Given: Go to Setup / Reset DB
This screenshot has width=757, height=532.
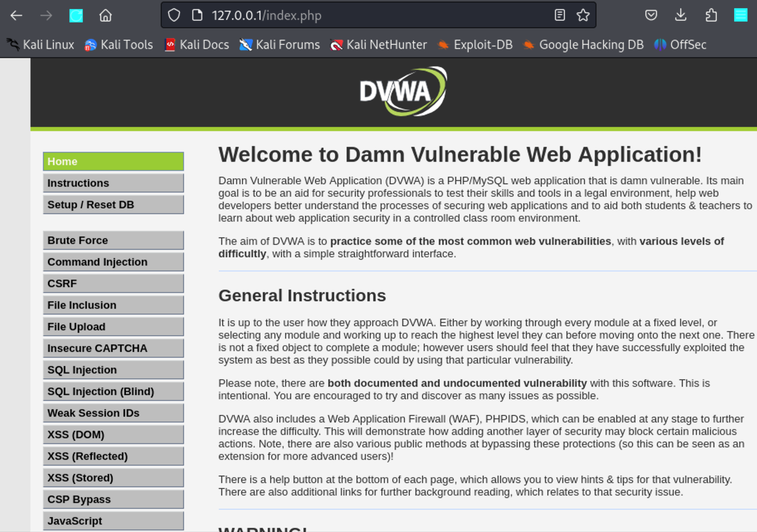Looking at the screenshot, I should [x=113, y=205].
